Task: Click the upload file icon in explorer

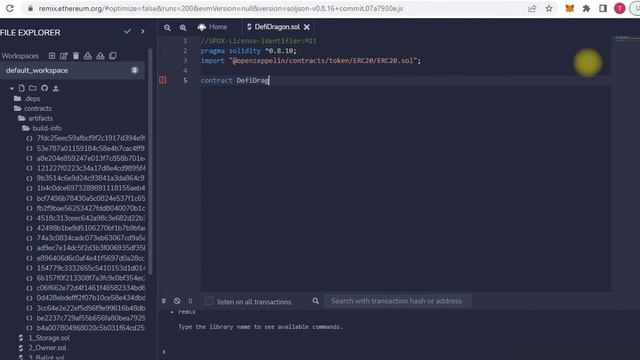Action: pyautogui.click(x=56, y=88)
